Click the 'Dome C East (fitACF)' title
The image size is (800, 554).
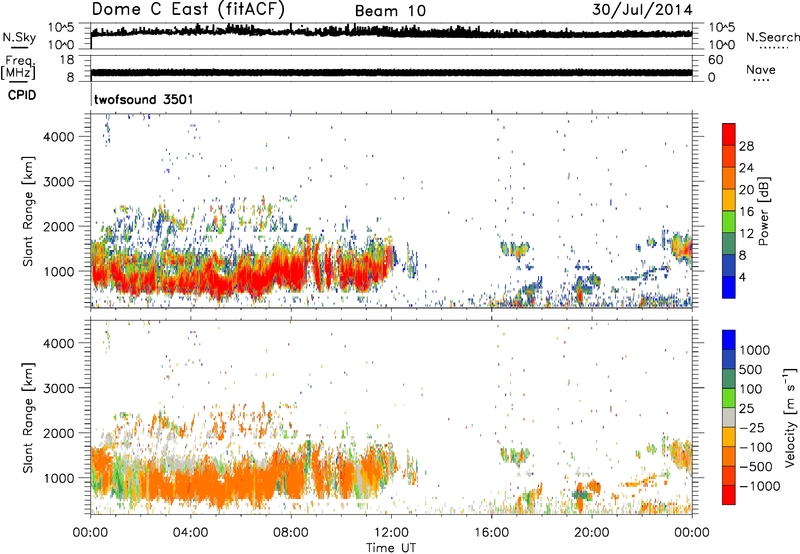(x=188, y=9)
